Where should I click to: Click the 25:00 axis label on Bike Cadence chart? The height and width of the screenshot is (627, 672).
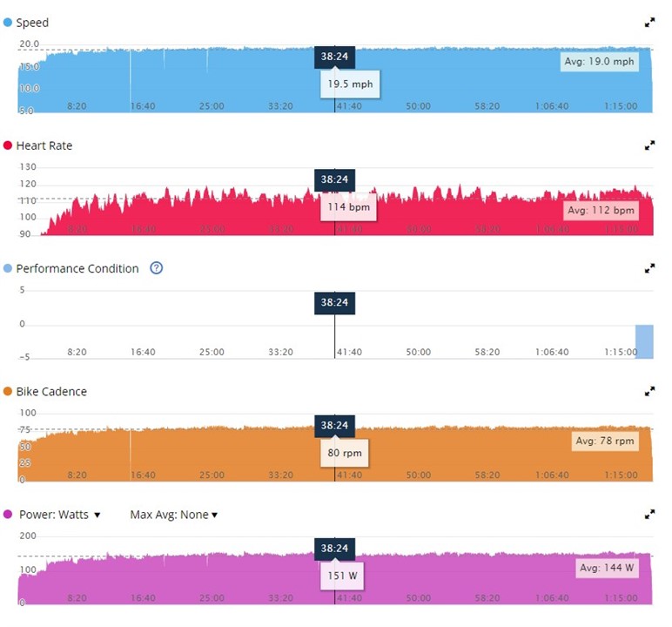point(212,475)
